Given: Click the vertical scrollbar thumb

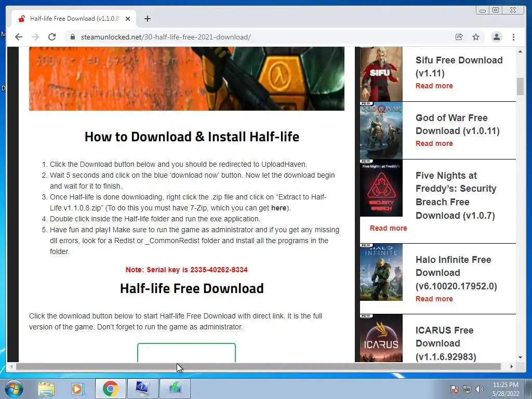Looking at the screenshot, I should point(520,87).
